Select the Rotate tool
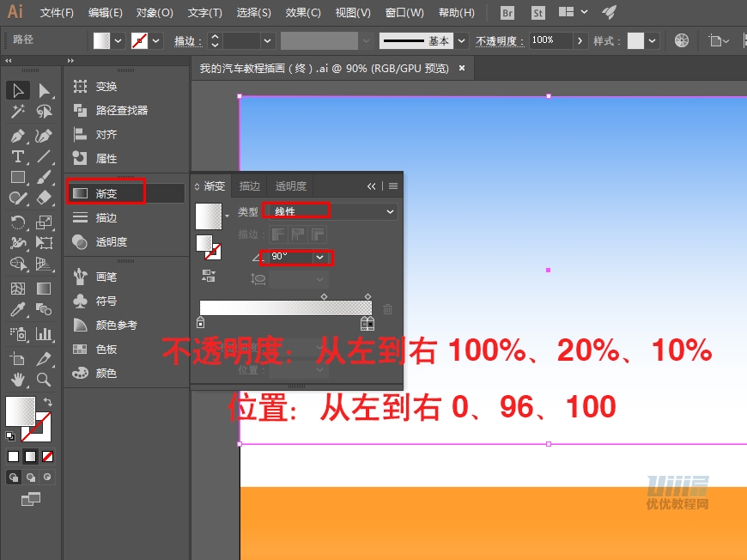Screen dimensions: 747x560 (18, 222)
